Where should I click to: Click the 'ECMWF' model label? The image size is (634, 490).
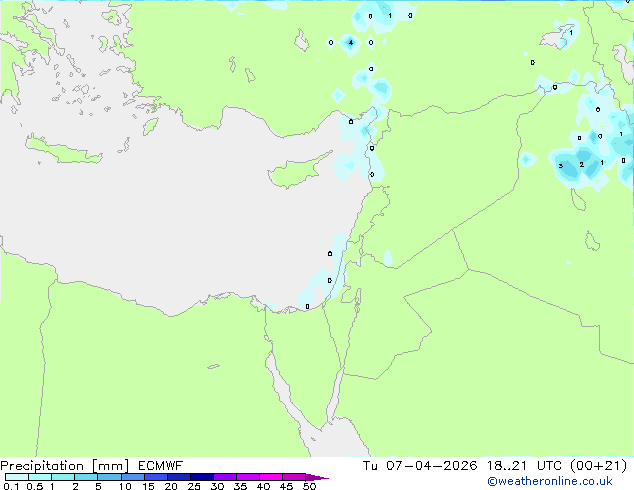(161, 466)
